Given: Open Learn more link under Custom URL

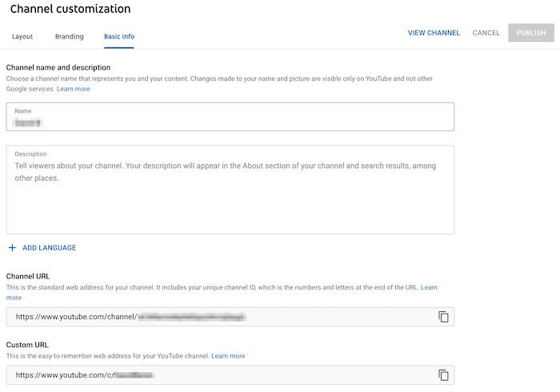Looking at the screenshot, I should (x=228, y=356).
